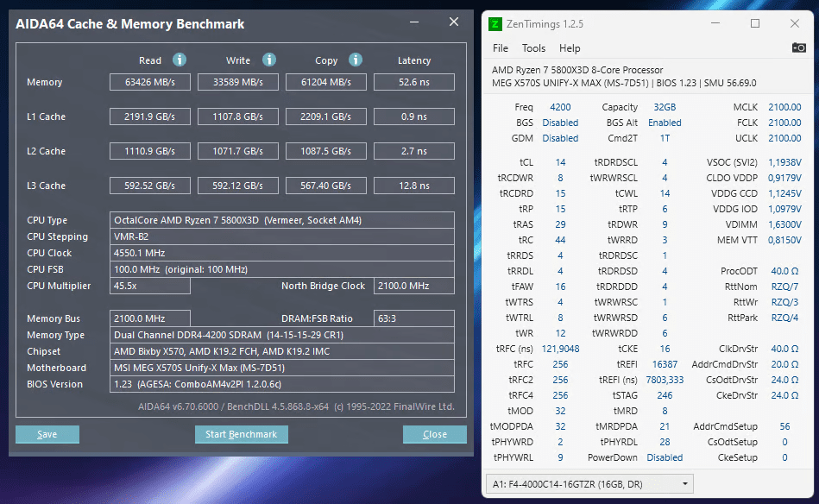
Task: Click Capacity value 32GB in ZenTimings
Action: [665, 107]
